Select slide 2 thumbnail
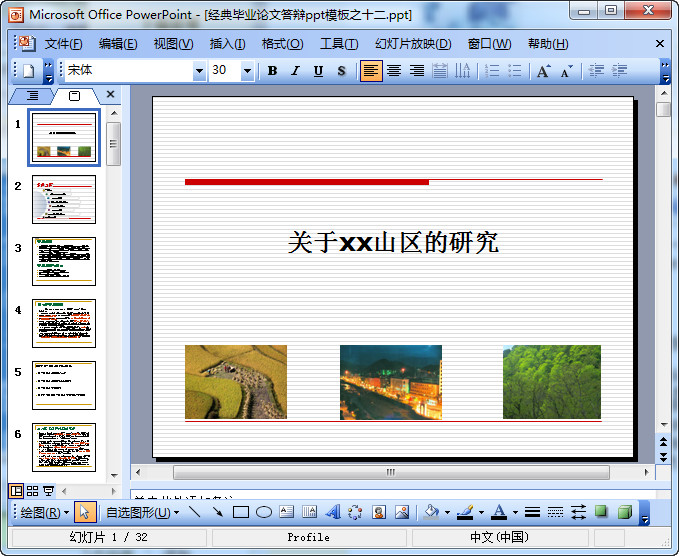679x556 pixels. [64, 199]
